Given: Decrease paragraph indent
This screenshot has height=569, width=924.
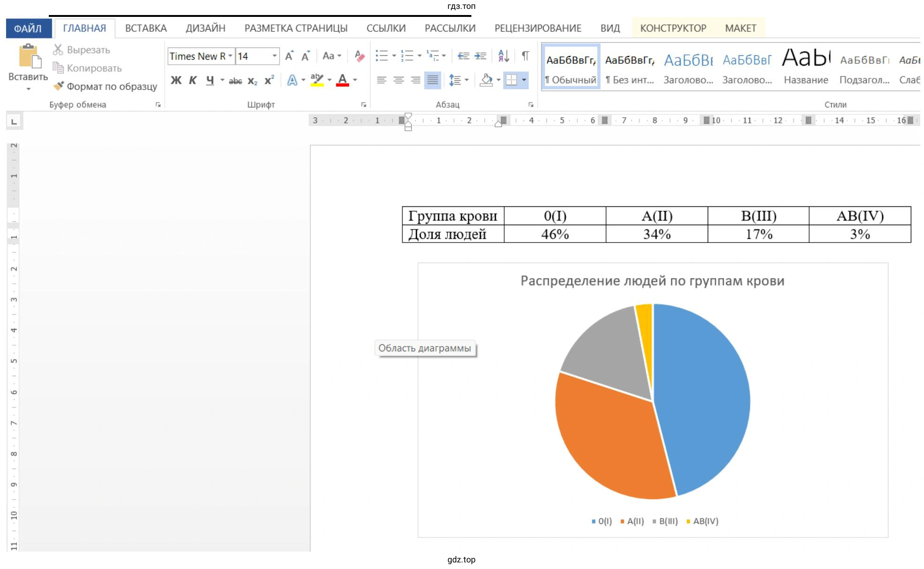Looking at the screenshot, I should 463,56.
